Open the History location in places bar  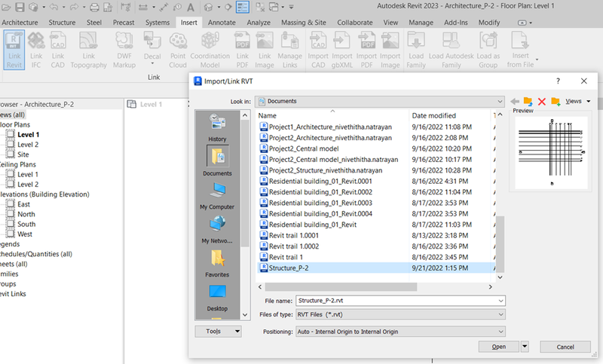coord(217,127)
